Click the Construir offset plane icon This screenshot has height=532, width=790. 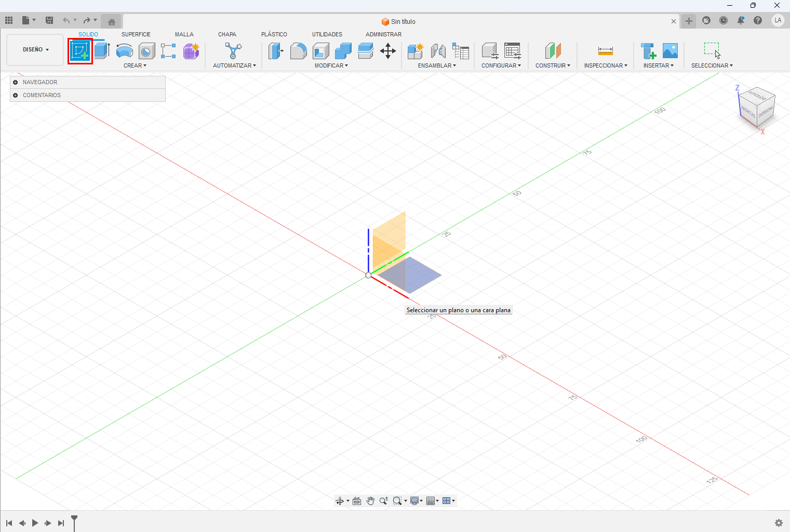coord(553,51)
